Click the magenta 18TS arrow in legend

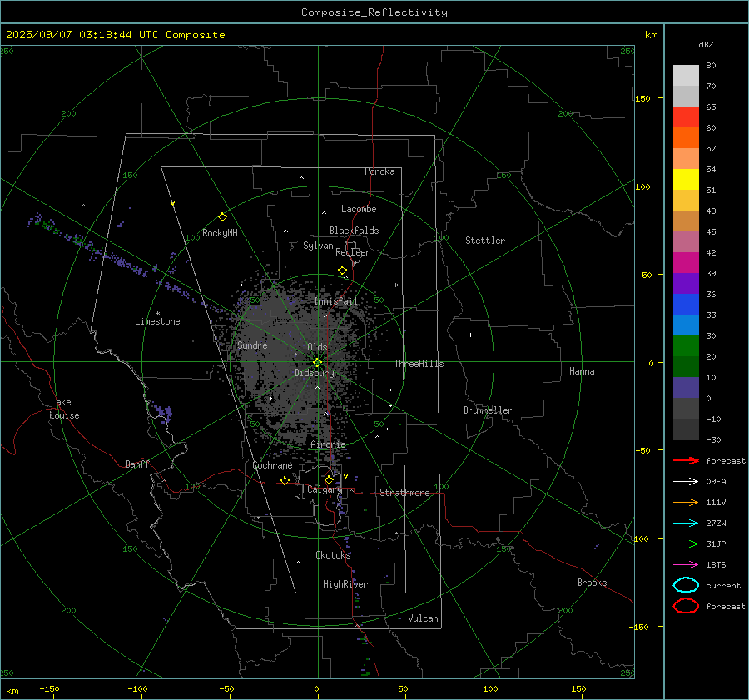click(x=686, y=565)
